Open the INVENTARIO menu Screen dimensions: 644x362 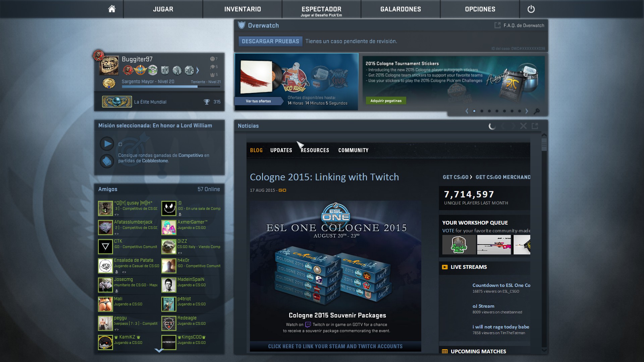[x=243, y=9]
